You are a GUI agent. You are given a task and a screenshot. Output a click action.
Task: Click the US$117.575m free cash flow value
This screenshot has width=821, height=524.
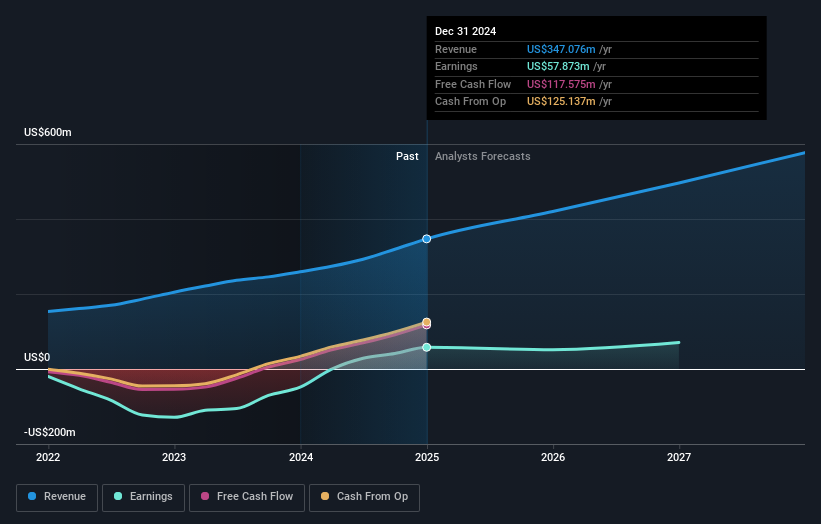561,84
